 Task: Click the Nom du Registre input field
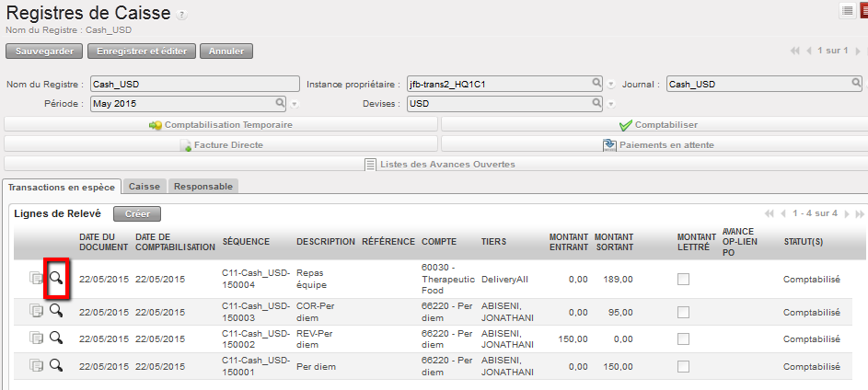pyautogui.click(x=194, y=84)
